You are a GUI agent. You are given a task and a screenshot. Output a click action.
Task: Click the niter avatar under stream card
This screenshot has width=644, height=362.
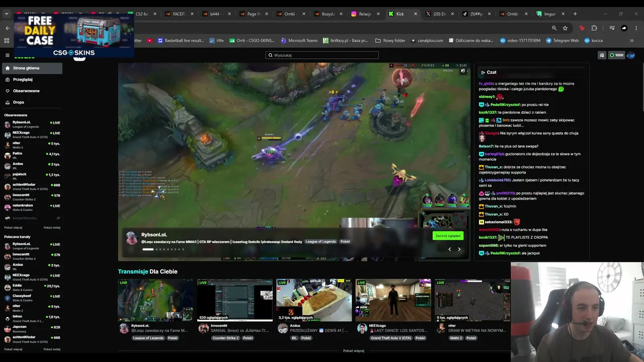(441, 328)
